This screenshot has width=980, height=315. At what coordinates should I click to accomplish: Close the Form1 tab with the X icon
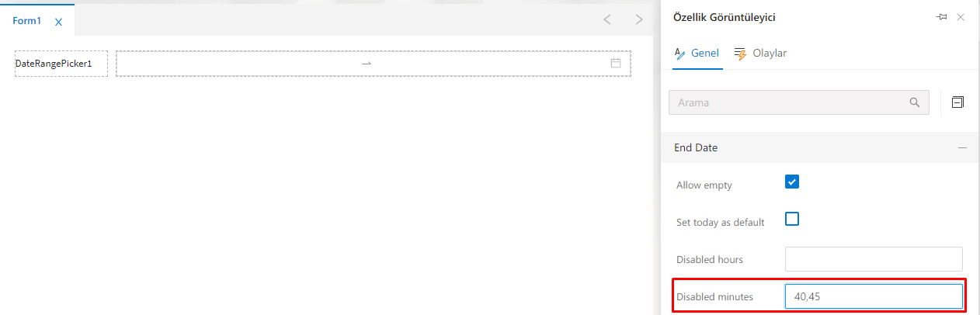pyautogui.click(x=58, y=22)
